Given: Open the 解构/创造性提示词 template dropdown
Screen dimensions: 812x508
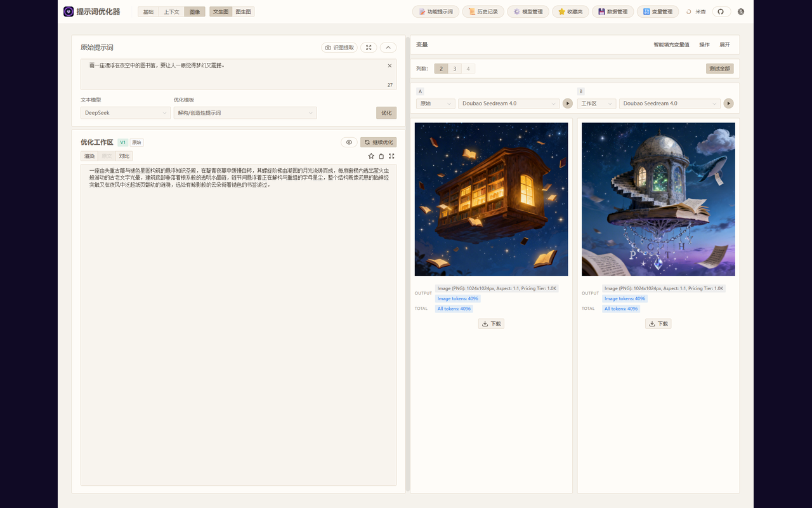Looking at the screenshot, I should click(246, 113).
